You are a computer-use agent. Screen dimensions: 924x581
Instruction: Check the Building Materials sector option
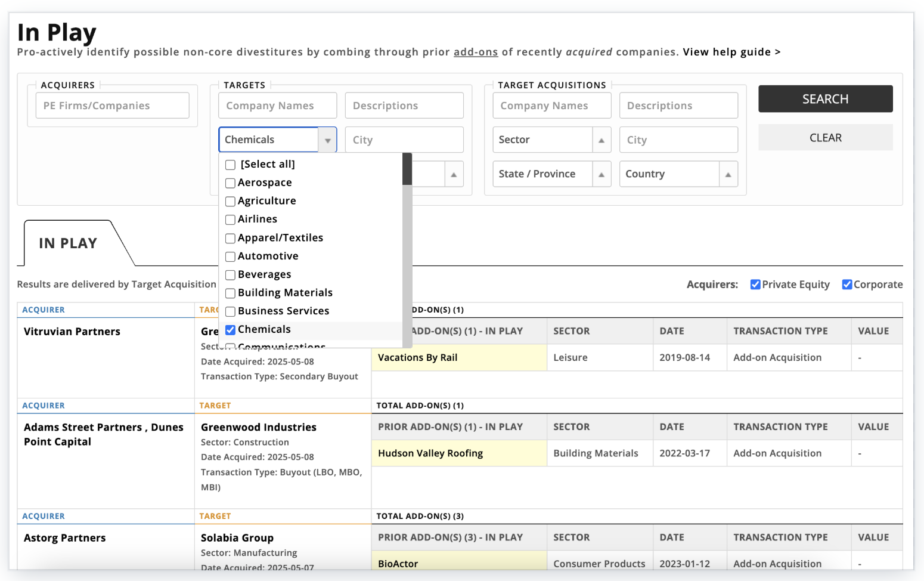(231, 293)
